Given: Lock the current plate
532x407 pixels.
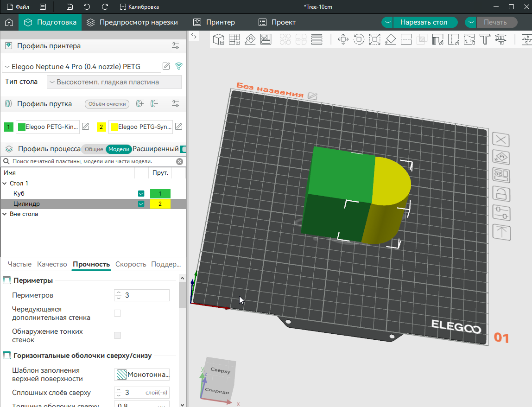Looking at the screenshot, I should point(501,195).
